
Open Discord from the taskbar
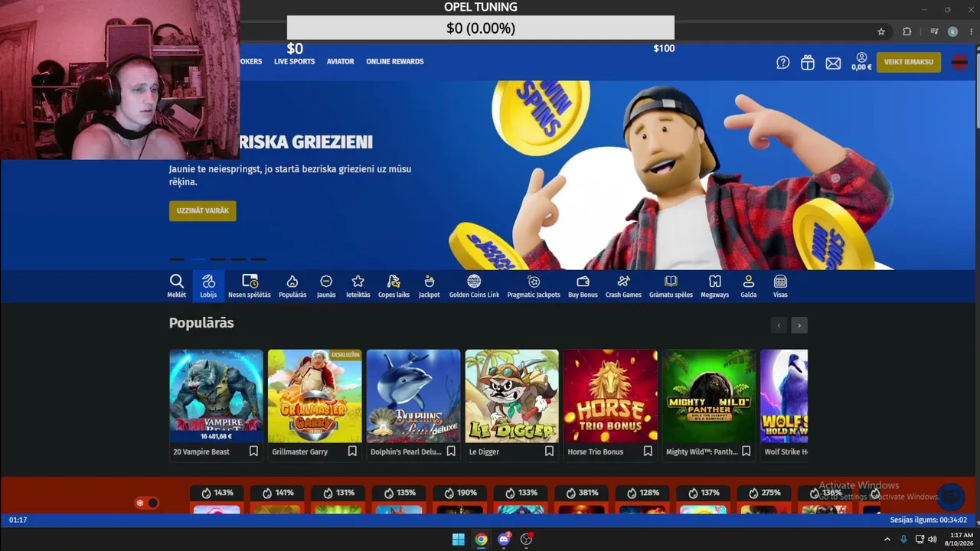click(504, 540)
